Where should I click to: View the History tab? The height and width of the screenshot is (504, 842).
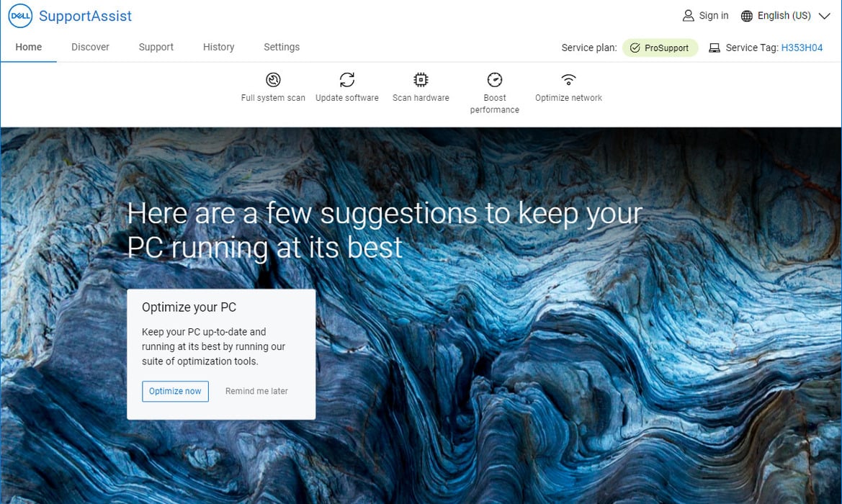(218, 48)
